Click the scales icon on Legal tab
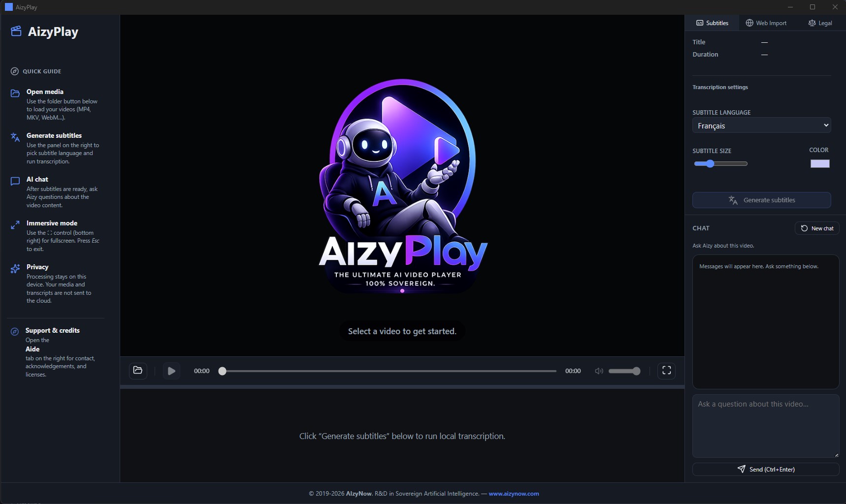Screen dimensions: 846x504 point(812,23)
